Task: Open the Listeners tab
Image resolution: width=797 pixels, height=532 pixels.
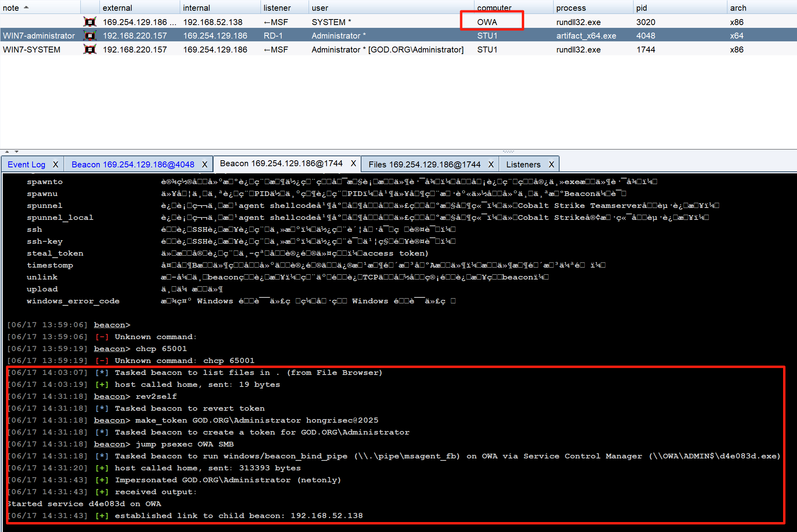Action: (x=523, y=165)
